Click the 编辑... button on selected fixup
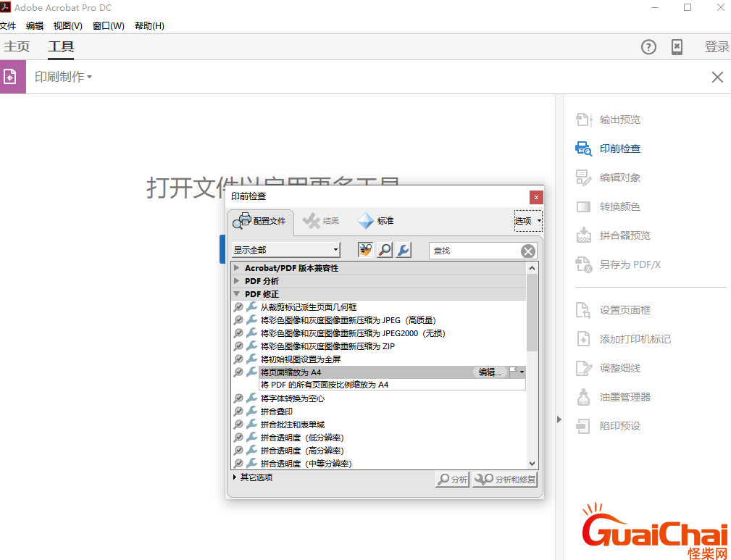This screenshot has width=731, height=560. click(x=490, y=372)
